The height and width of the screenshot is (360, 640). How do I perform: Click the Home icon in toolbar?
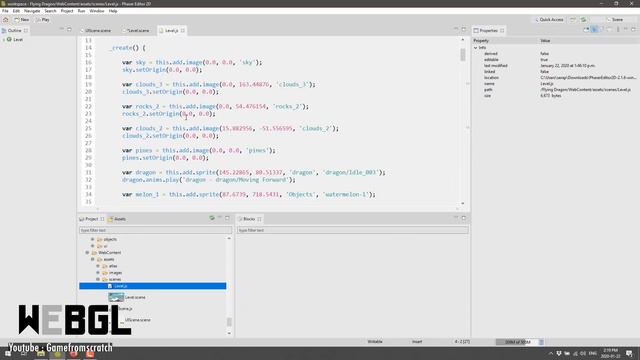pos(5,20)
